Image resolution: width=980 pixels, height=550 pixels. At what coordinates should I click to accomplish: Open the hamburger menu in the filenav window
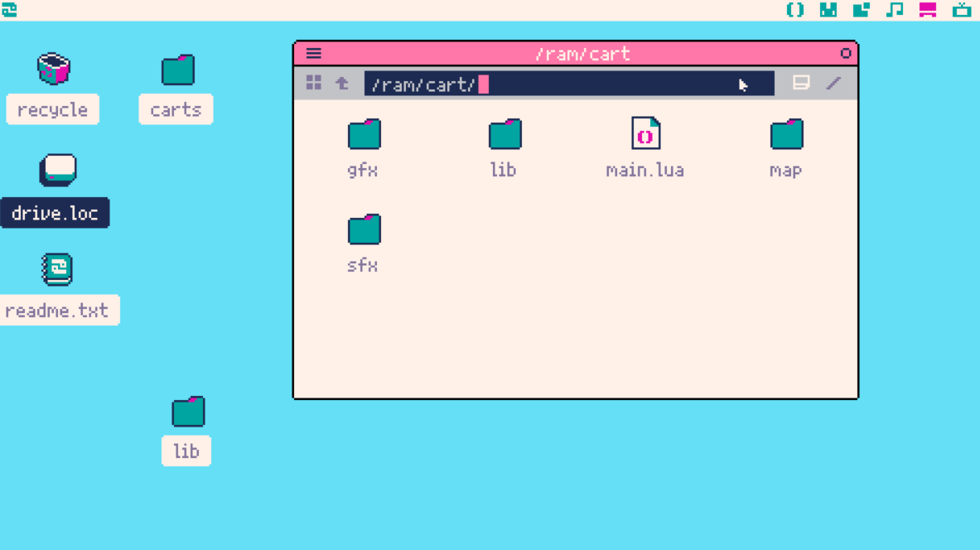click(314, 54)
